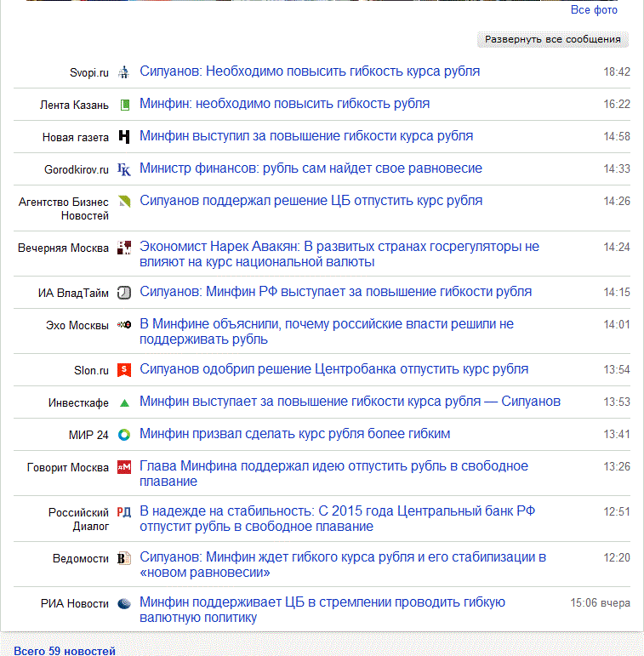This screenshot has width=644, height=656.
Task: Open headline Силуанов: Минфин ждет гибкого курса
Action: [343, 565]
